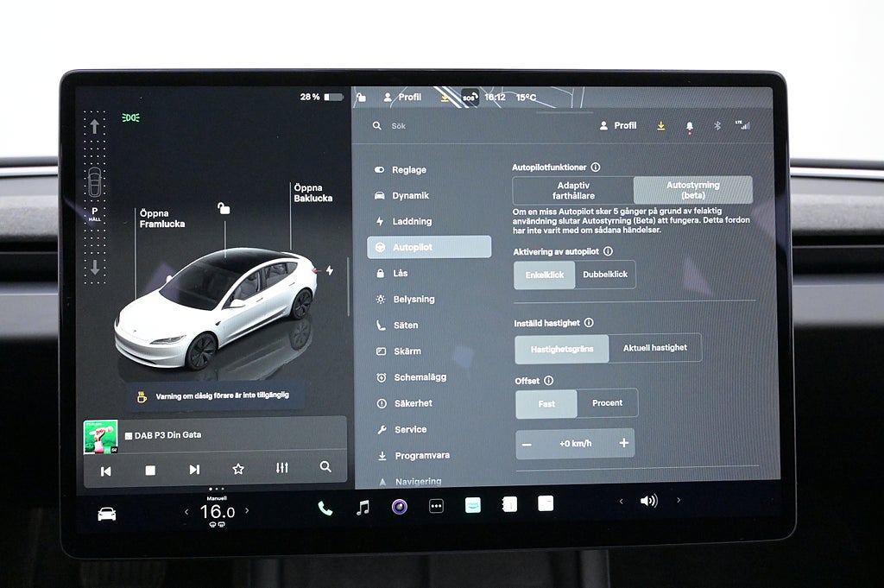Open the phone app in the dock
This screenshot has width=884, height=588.
pyautogui.click(x=325, y=508)
